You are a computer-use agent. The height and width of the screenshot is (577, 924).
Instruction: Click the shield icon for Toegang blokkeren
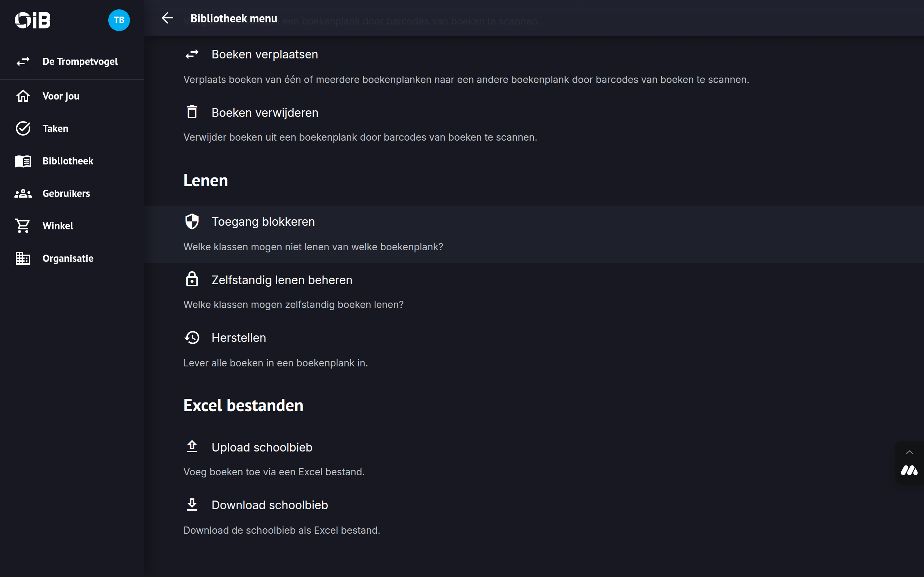pyautogui.click(x=192, y=222)
